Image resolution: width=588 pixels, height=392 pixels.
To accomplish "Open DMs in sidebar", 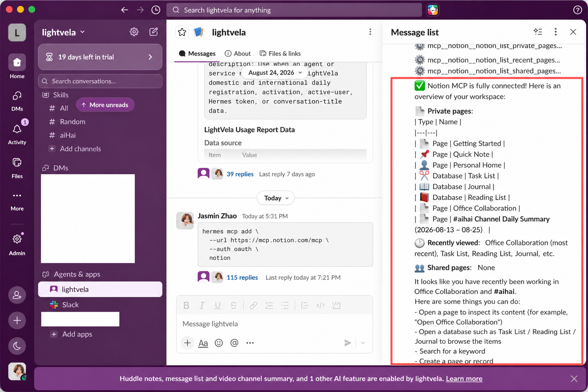I will coord(17,101).
